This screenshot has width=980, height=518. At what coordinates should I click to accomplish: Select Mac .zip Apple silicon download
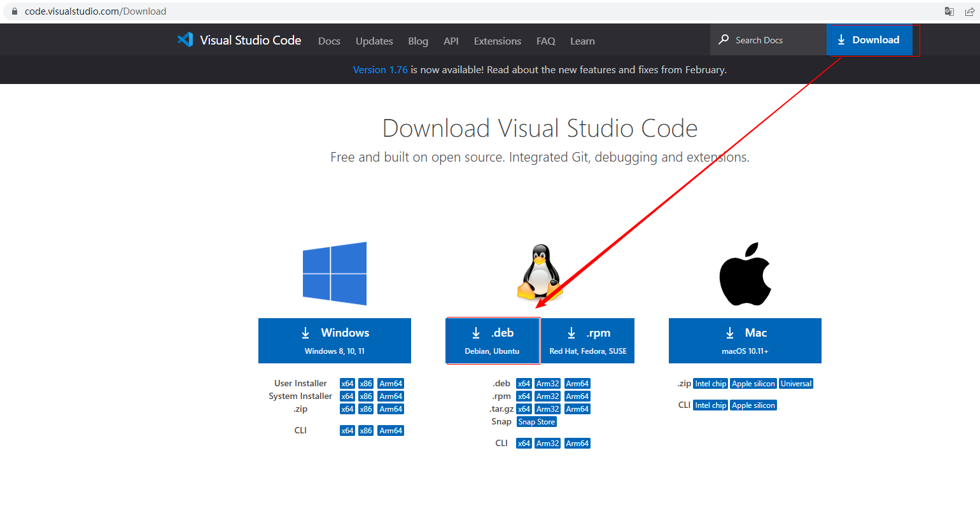(753, 384)
